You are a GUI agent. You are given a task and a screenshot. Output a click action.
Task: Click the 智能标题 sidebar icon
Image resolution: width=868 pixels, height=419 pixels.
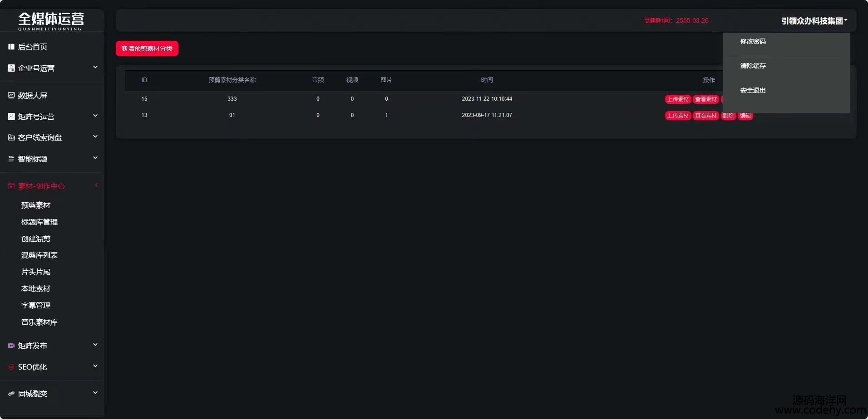[11, 159]
